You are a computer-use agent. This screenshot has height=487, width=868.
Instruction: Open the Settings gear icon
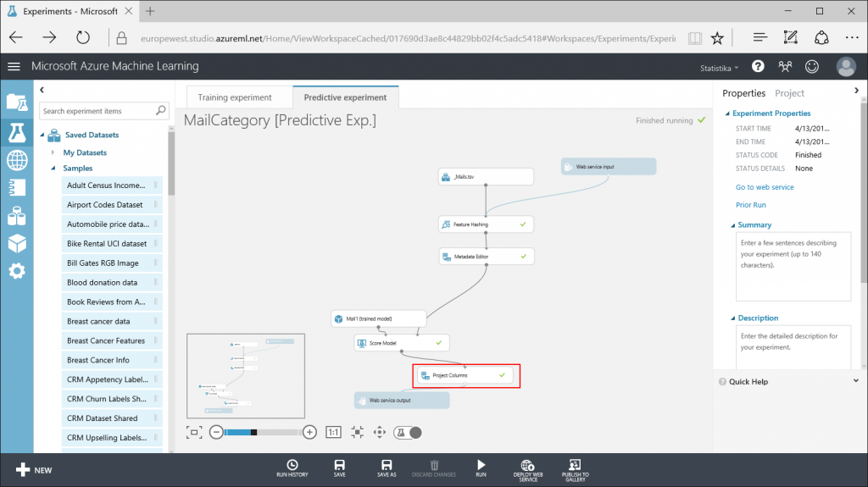tap(17, 271)
